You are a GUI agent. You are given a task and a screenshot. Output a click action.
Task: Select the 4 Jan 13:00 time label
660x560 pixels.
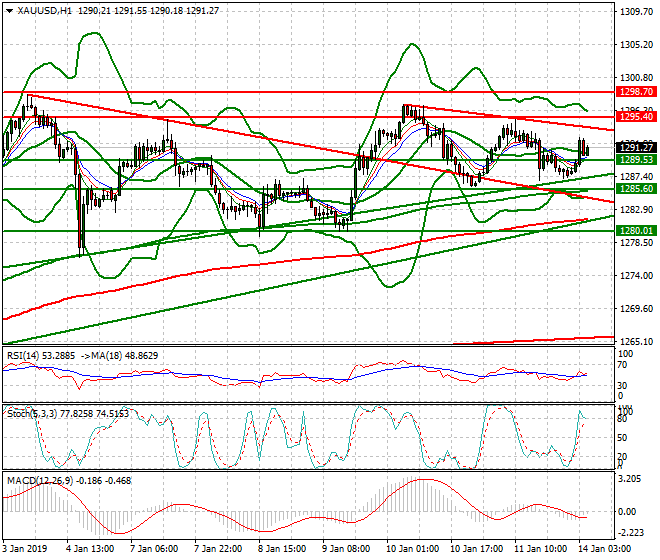(90, 549)
